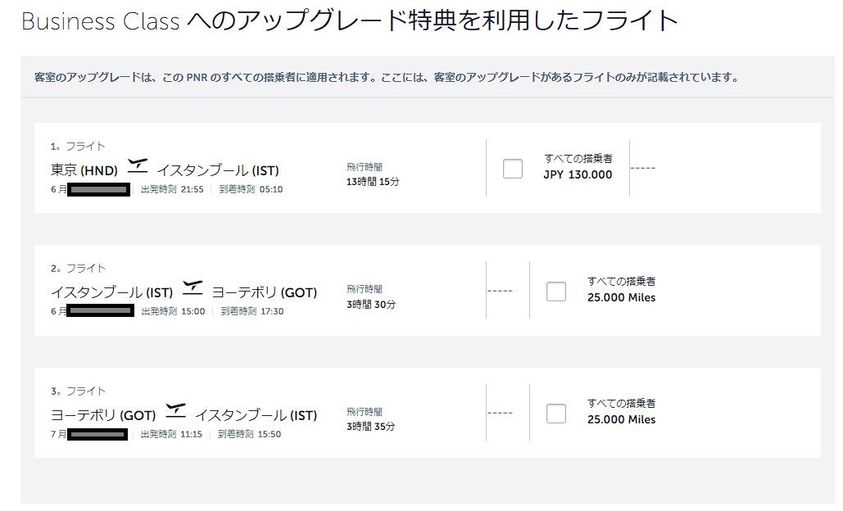Click the airplane icon between Istanbul and Gothenburg
The width and height of the screenshot is (843, 511).
coord(192,288)
